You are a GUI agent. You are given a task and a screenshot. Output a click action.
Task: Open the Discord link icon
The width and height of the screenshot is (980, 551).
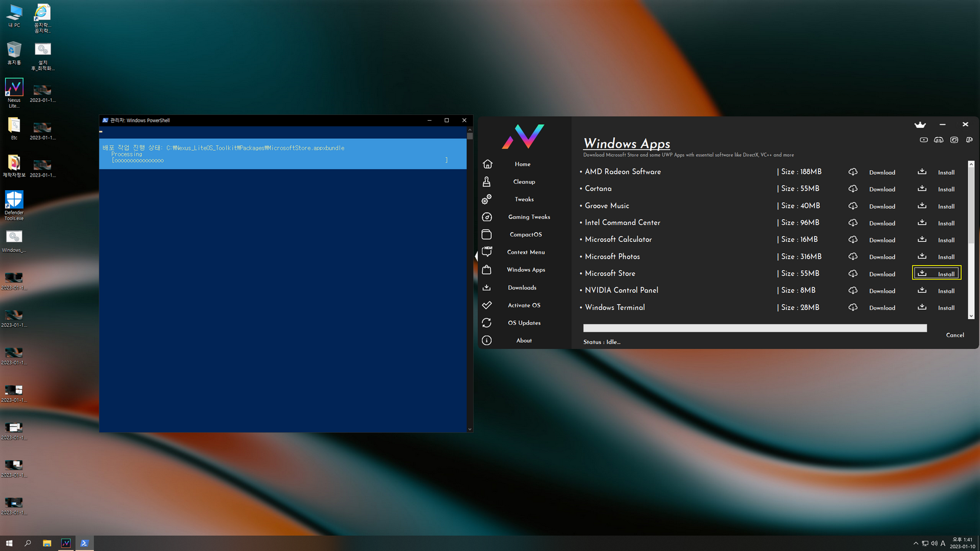coord(939,140)
